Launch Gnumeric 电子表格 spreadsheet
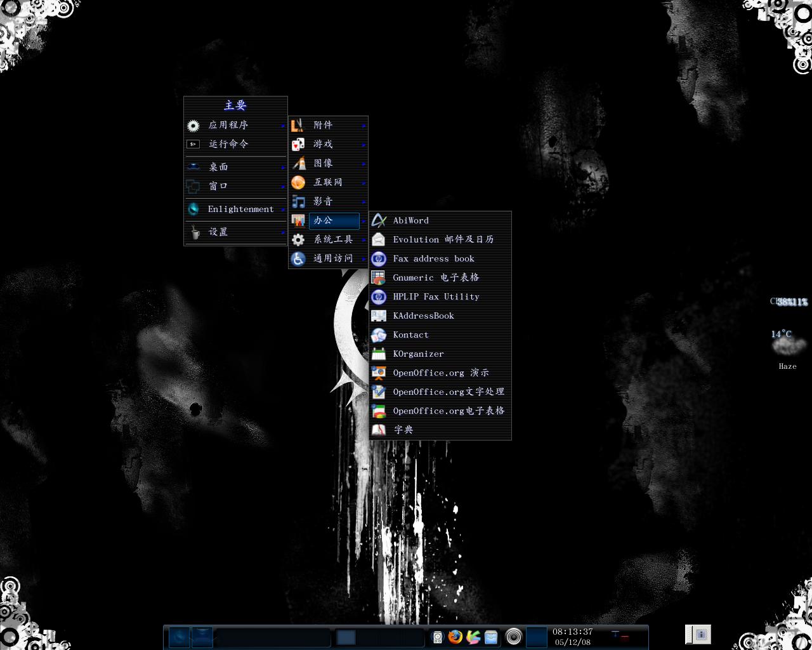Screen dimensions: 812x650 [x=440, y=277]
